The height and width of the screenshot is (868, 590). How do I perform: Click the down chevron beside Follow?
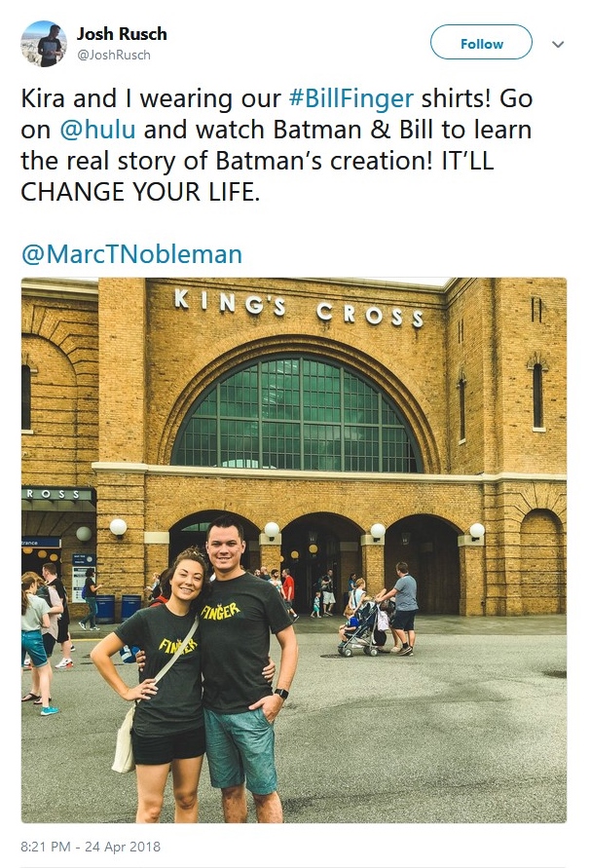[x=557, y=44]
